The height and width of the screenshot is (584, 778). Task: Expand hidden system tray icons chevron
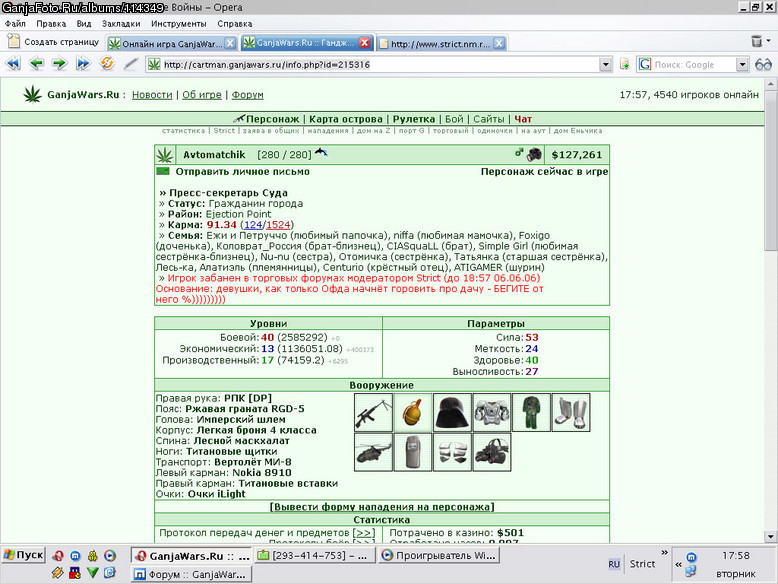tap(678, 564)
